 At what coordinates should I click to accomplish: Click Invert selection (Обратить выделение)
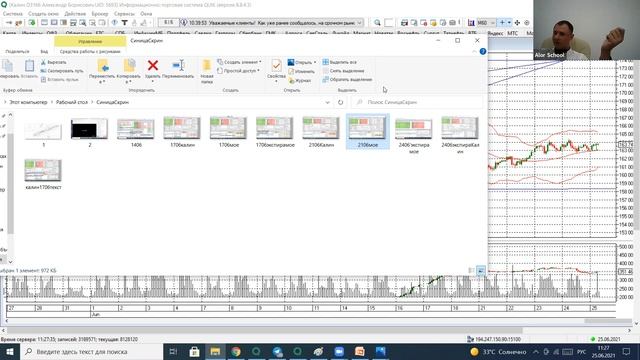point(347,80)
